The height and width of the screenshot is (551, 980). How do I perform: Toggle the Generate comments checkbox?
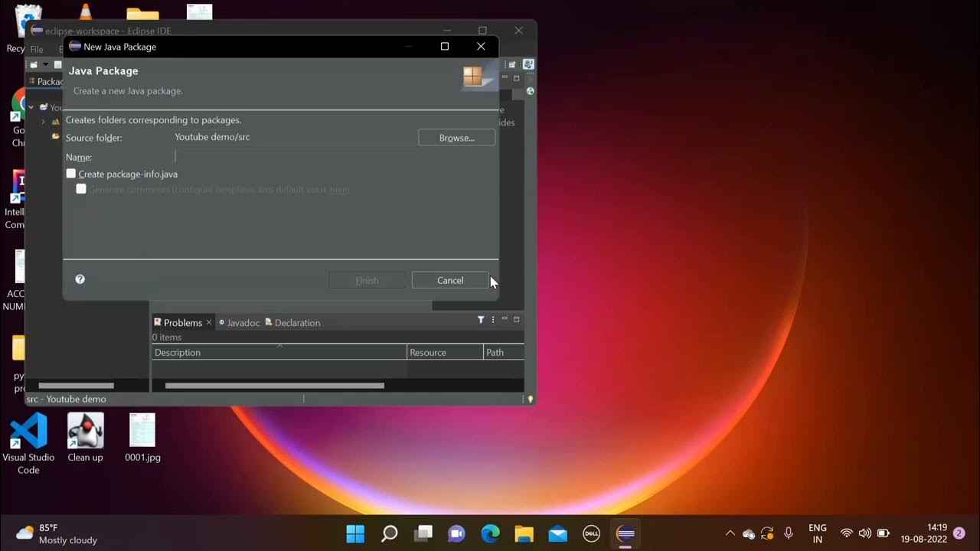click(x=81, y=189)
